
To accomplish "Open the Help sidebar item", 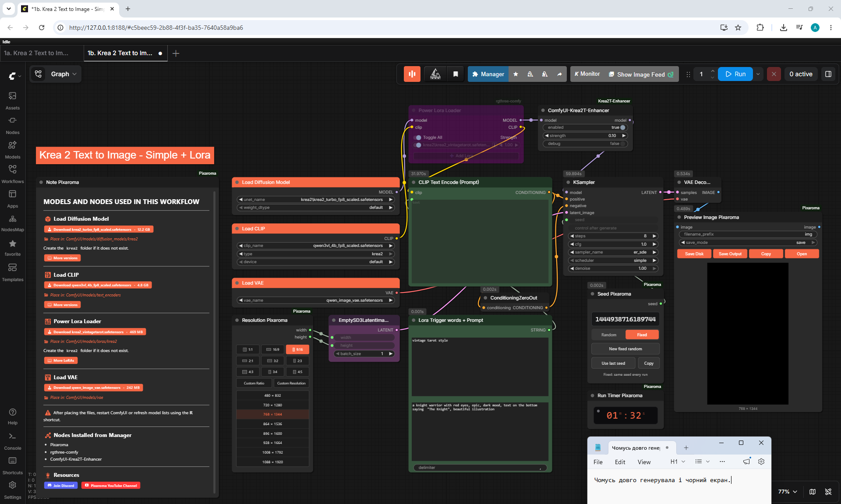I will coord(12,416).
